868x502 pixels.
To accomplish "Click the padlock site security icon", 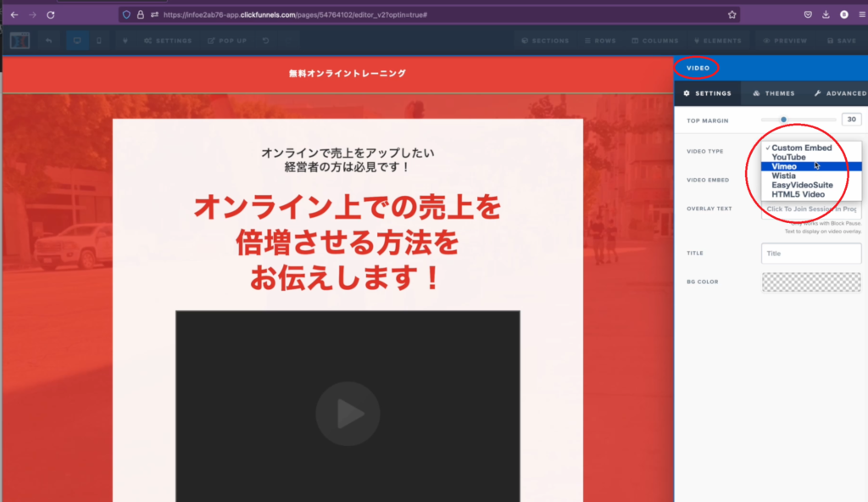I will tap(141, 15).
